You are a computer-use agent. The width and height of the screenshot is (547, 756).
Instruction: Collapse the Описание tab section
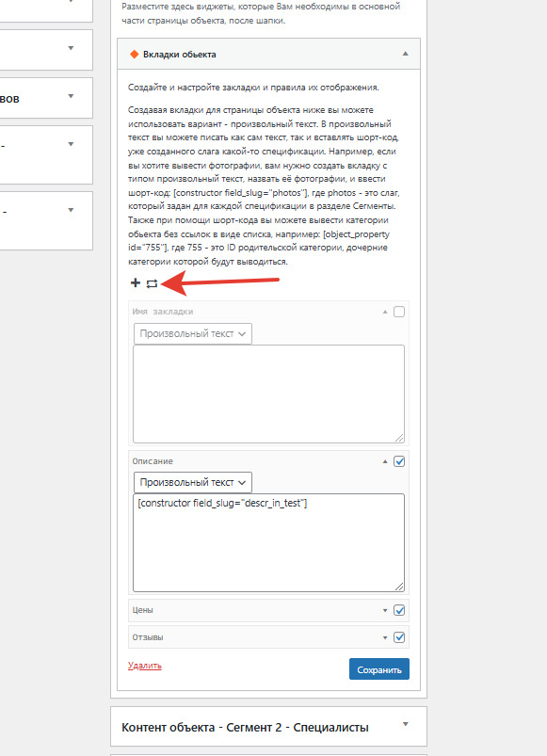coord(385,461)
